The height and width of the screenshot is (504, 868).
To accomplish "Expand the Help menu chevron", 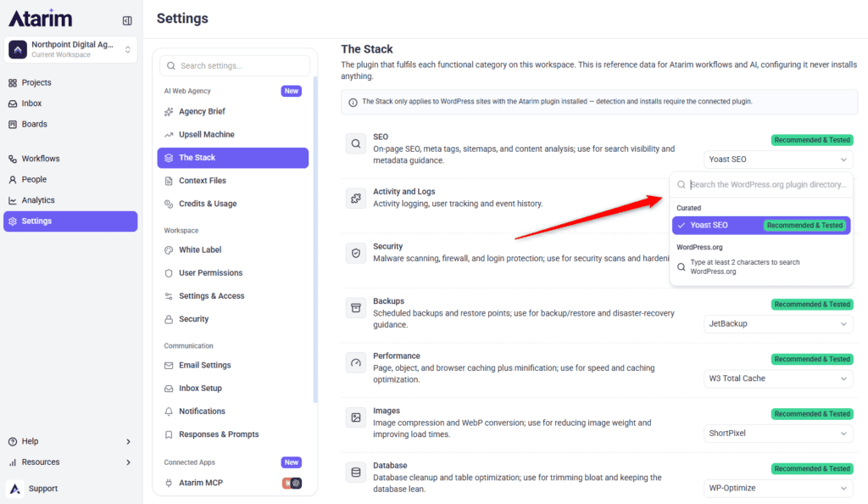I will point(128,441).
